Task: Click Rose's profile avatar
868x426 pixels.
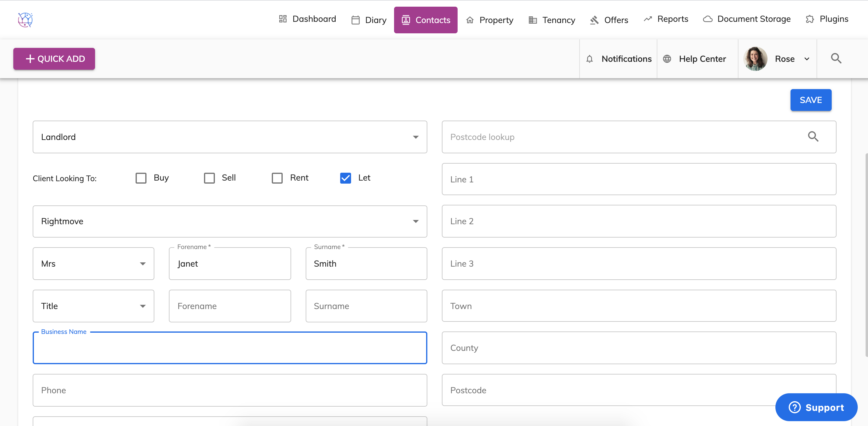Action: pos(755,59)
